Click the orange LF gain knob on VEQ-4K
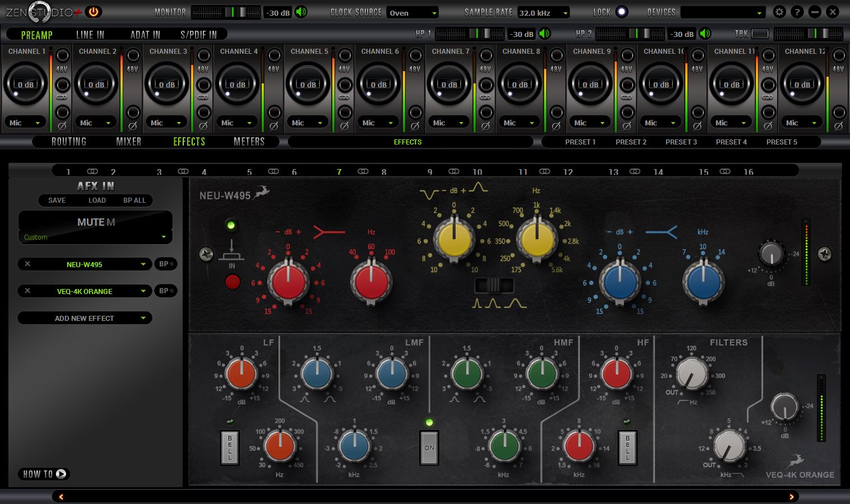Screen dimensions: 850x504 click(241, 374)
